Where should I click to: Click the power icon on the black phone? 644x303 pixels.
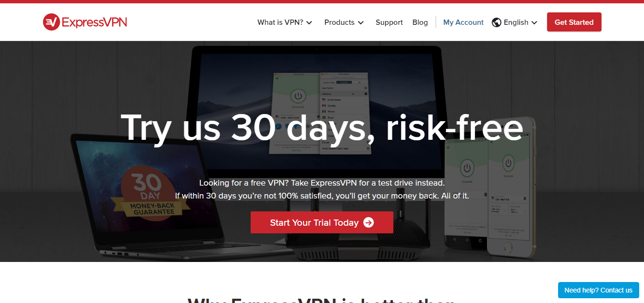[466, 168]
